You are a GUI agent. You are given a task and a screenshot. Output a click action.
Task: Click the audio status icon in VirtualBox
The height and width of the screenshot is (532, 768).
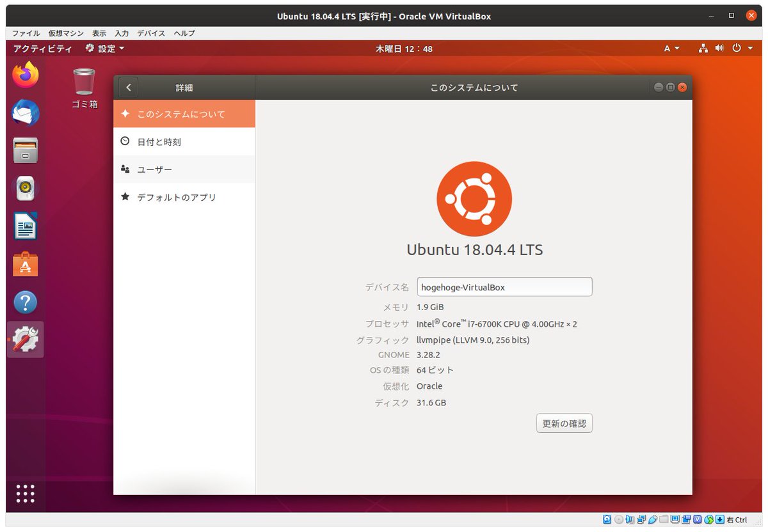click(630, 519)
